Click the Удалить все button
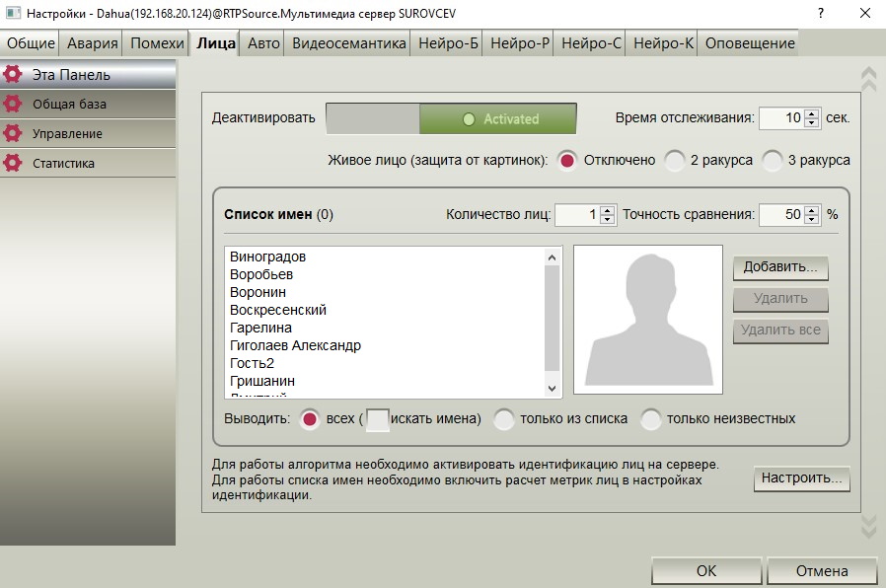The image size is (886, 588). (x=780, y=331)
